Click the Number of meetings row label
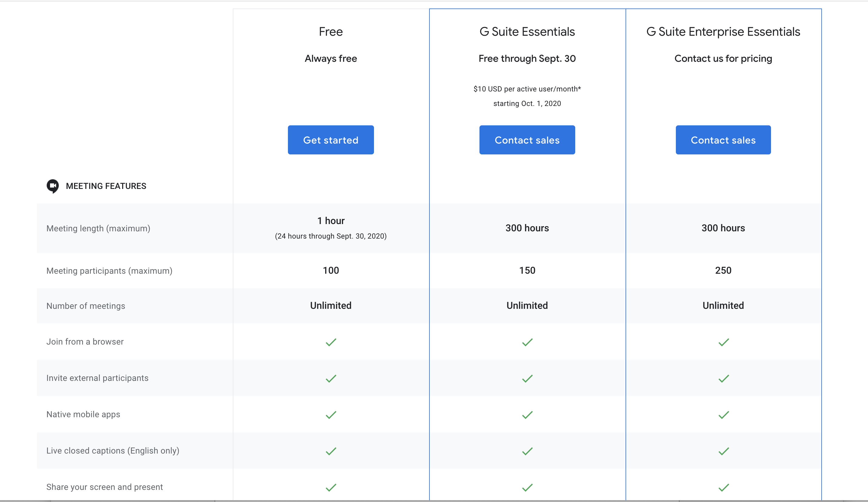This screenshot has width=868, height=502. coord(85,306)
